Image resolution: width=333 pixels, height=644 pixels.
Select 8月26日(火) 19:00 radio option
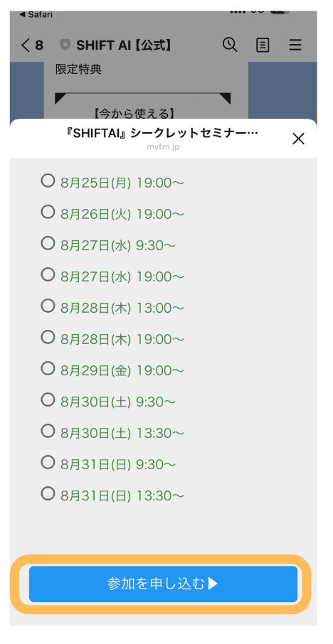pos(48,213)
